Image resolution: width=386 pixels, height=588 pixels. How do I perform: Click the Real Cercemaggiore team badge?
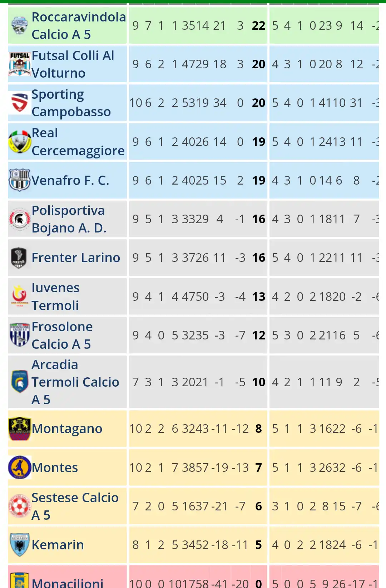pyautogui.click(x=20, y=142)
